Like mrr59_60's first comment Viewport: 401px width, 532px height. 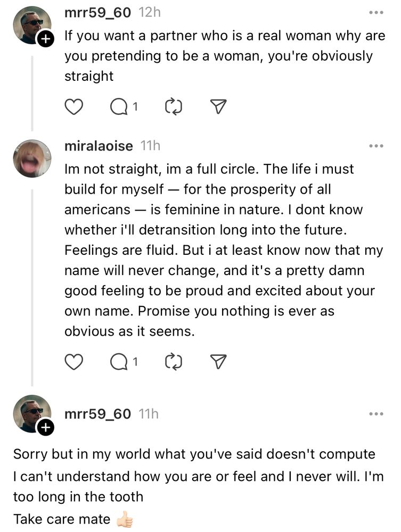tap(73, 106)
